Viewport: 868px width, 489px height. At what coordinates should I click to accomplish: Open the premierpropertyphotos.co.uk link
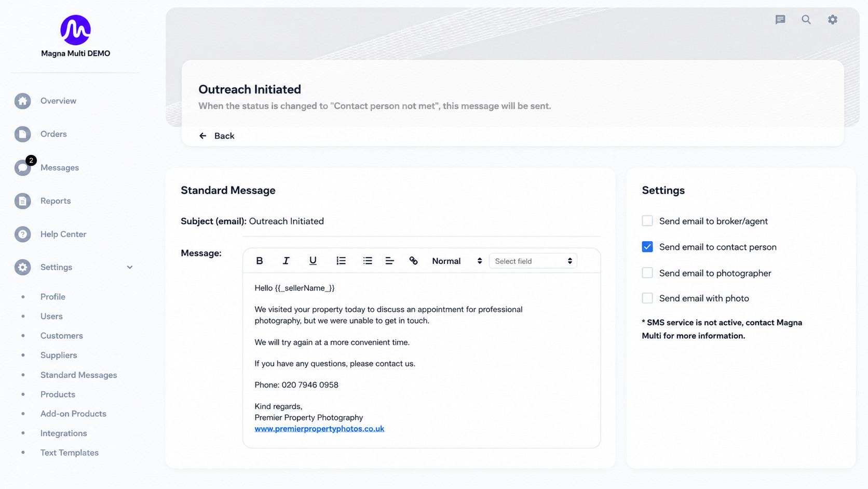[319, 429]
